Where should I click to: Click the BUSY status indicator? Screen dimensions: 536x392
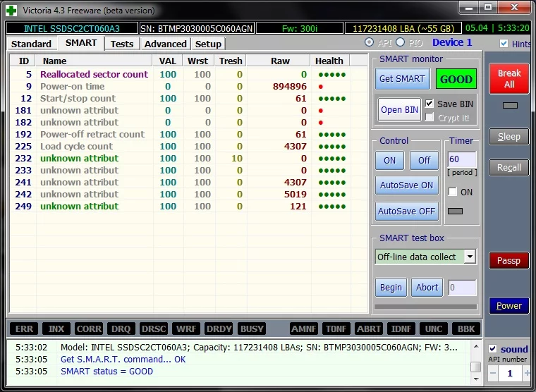(252, 329)
